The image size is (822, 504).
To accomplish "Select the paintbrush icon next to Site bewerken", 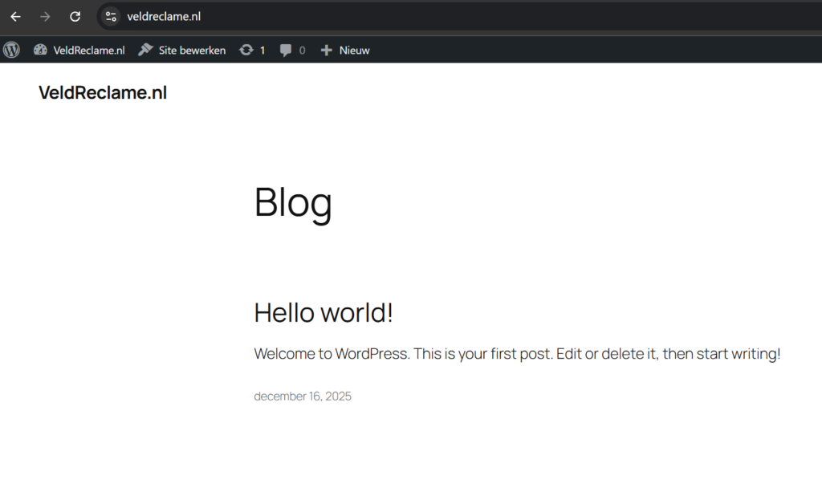I will tap(145, 50).
